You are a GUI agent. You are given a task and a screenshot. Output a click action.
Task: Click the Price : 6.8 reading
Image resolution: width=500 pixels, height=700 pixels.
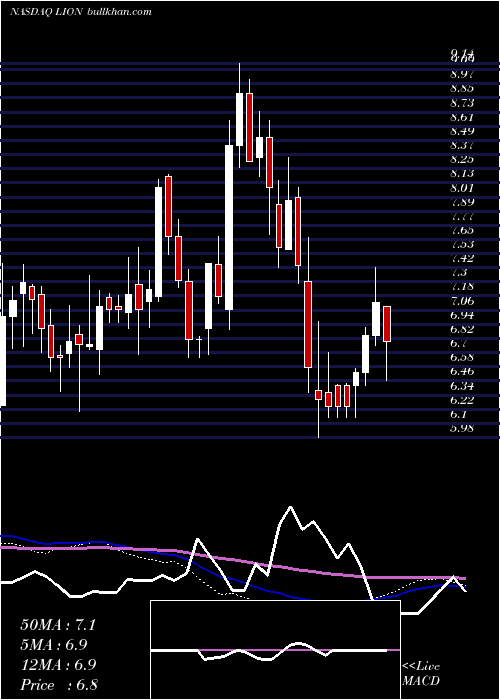tap(58, 685)
